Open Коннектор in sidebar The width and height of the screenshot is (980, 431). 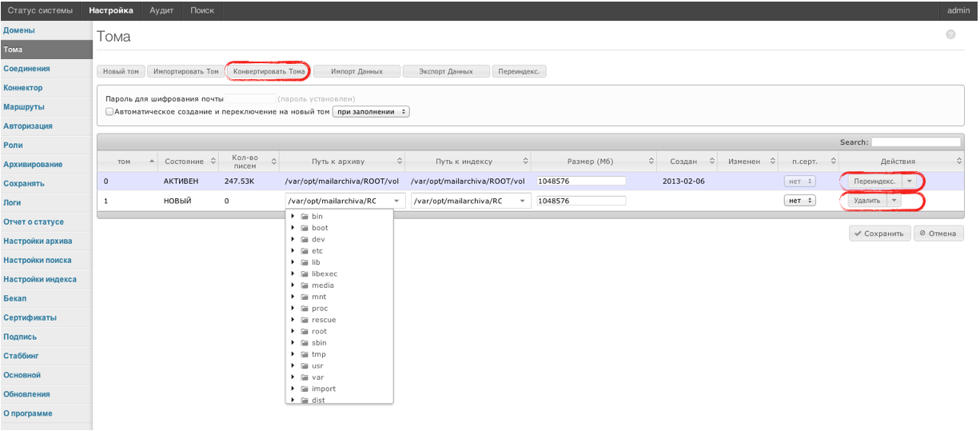(x=46, y=88)
